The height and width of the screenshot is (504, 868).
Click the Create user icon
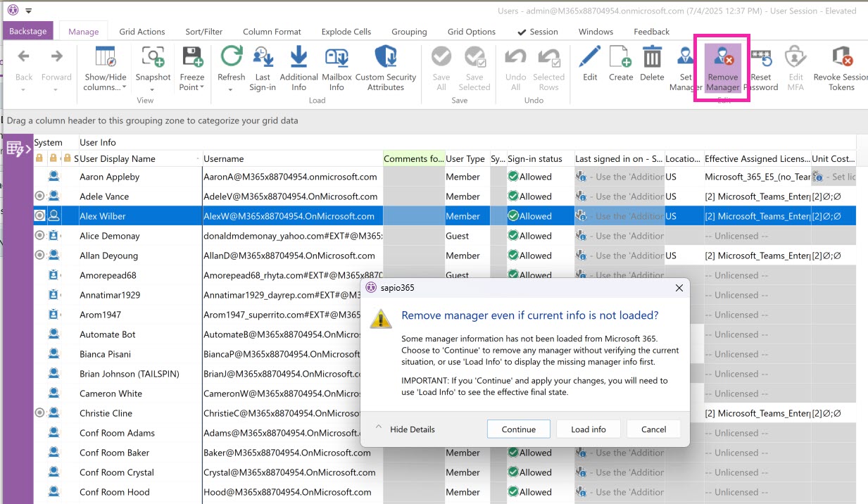(620, 58)
